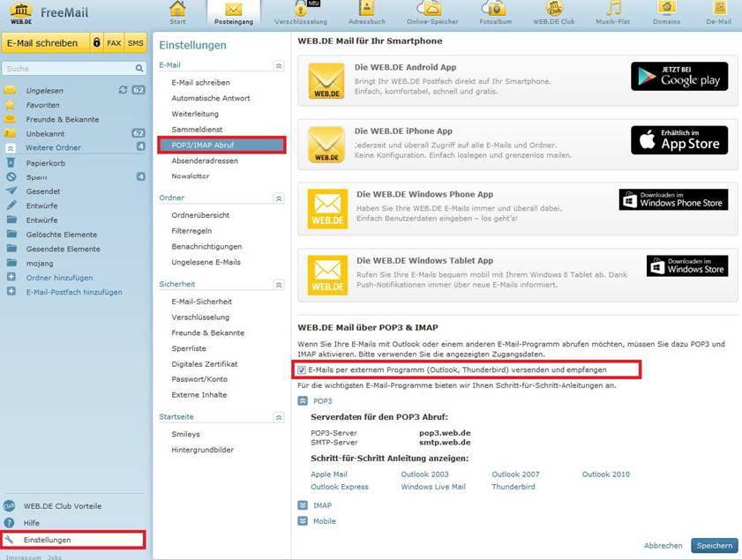Viewport: 742px width, 560px height.
Task: Open the Adressbuch icon
Action: (x=367, y=9)
